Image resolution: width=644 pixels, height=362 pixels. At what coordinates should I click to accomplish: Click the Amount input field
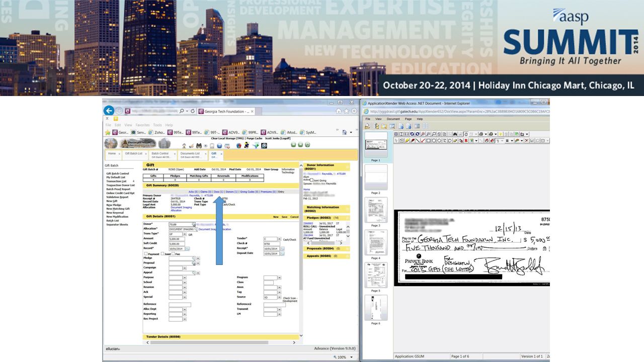tap(177, 239)
